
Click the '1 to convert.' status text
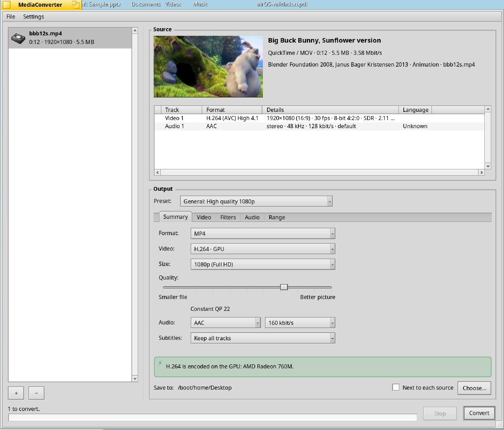[24, 409]
